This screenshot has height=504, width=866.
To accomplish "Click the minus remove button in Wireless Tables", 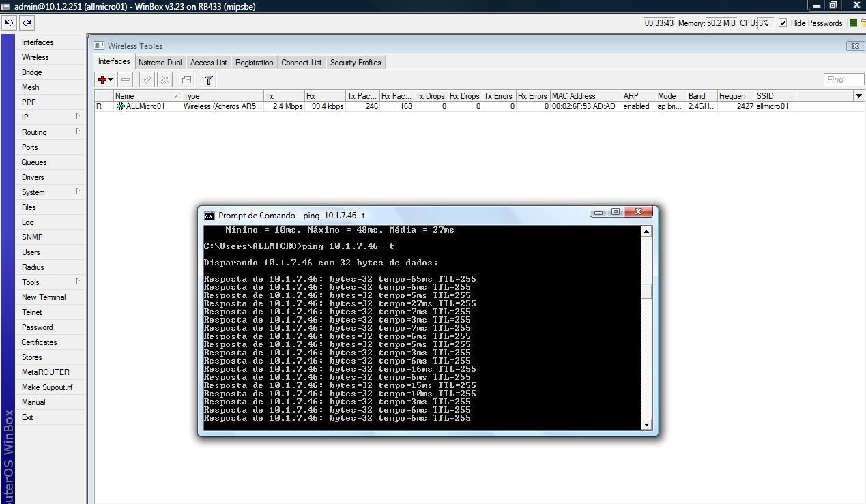I will pyautogui.click(x=126, y=80).
